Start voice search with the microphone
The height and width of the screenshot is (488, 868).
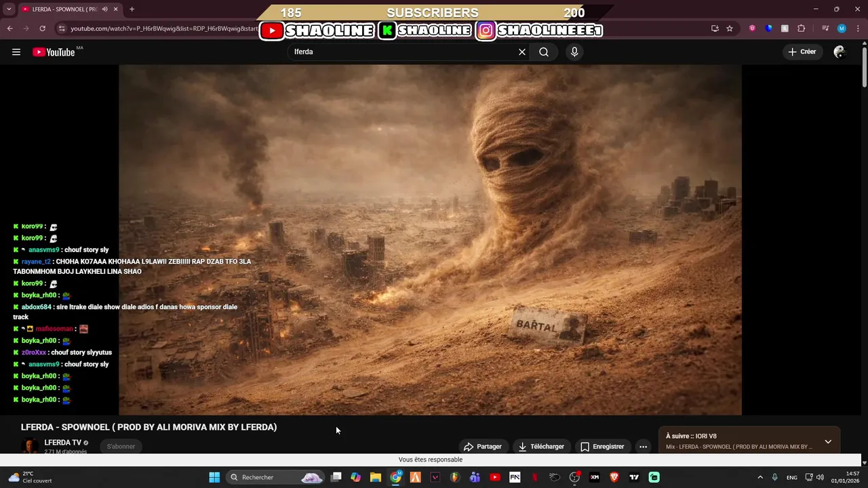click(x=574, y=52)
